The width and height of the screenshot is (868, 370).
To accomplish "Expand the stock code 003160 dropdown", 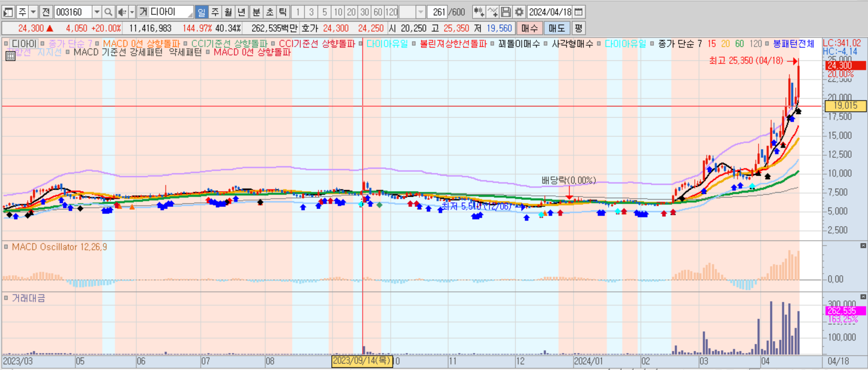I will (x=97, y=12).
